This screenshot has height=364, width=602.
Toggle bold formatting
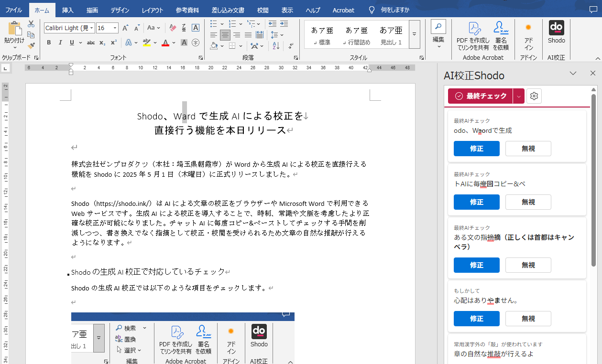pos(49,43)
